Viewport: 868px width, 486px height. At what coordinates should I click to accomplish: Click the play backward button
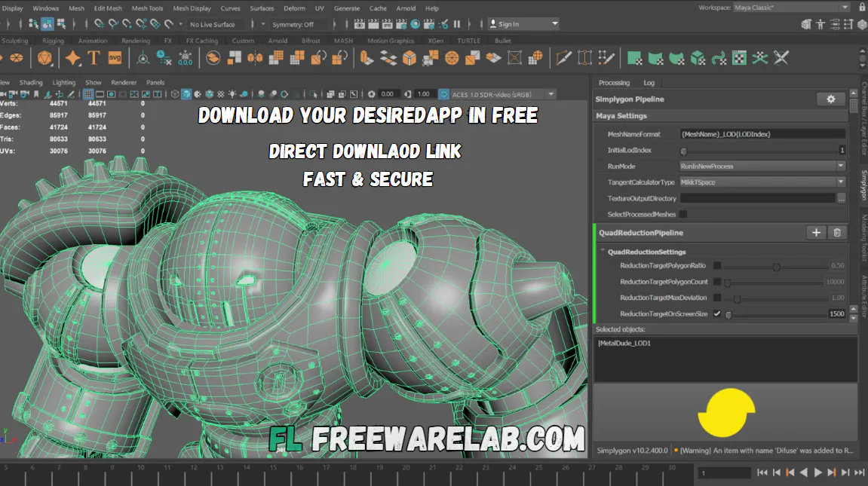pyautogui.click(x=804, y=472)
